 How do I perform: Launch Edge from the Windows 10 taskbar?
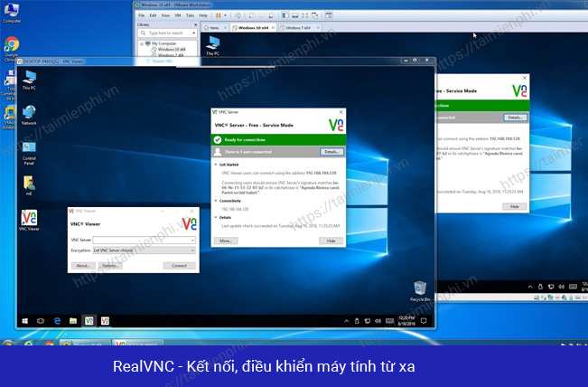57,321
